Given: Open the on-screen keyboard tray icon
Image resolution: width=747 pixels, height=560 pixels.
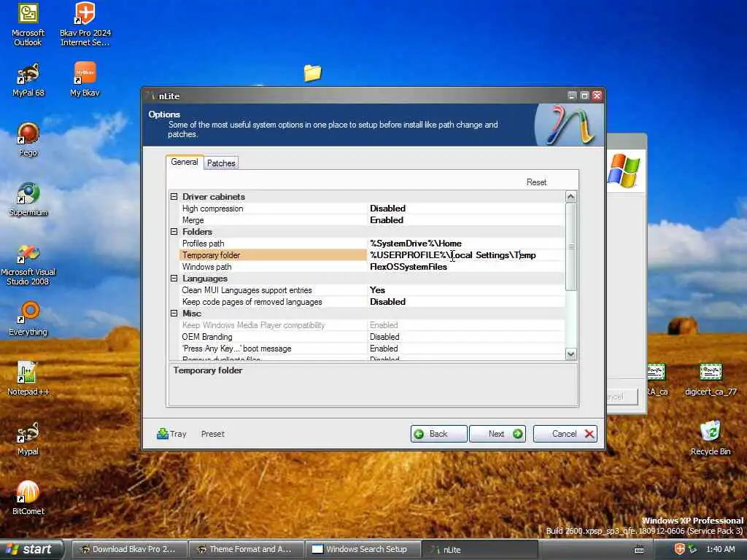Looking at the screenshot, I should click(639, 550).
